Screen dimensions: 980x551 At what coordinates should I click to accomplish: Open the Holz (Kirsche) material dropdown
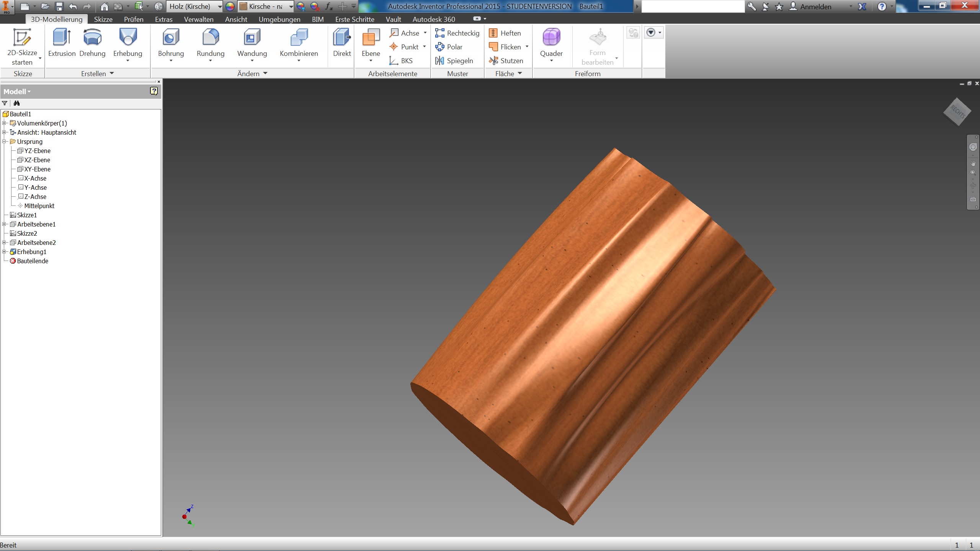tap(220, 7)
